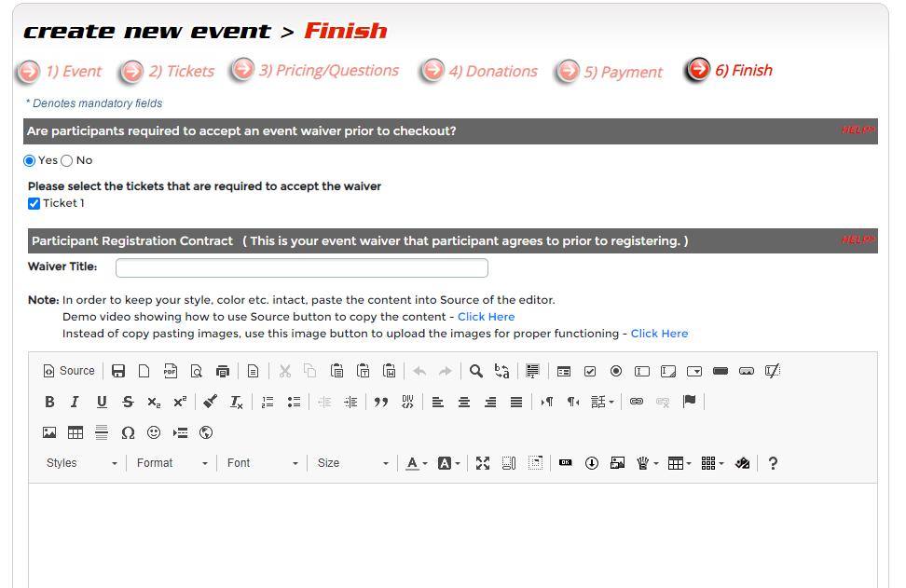906x588 pixels.
Task: Open the Styles dropdown
Action: [x=82, y=463]
